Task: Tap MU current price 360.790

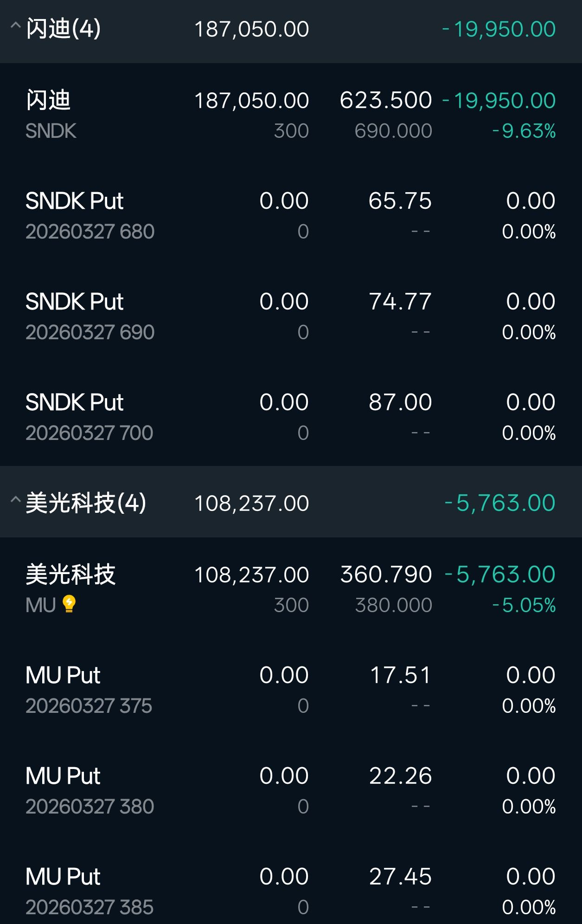Action: coord(386,575)
